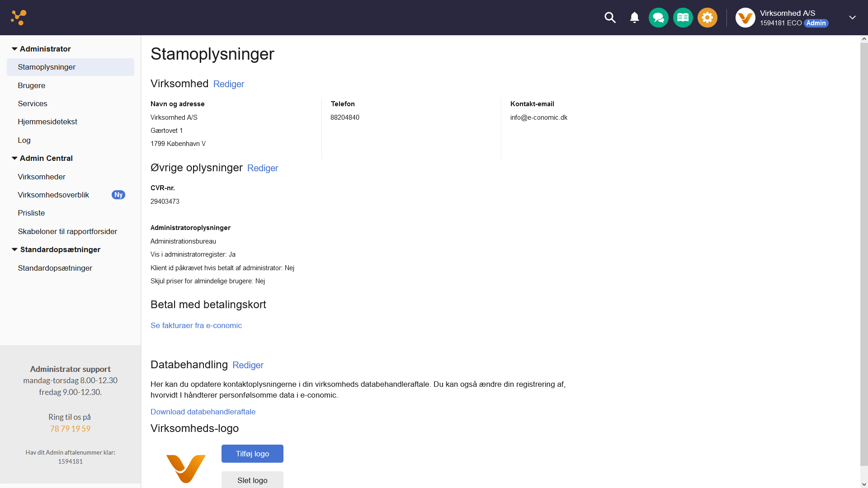Open the help documentation book icon
Screen dimensions: 868x488
pos(683,18)
